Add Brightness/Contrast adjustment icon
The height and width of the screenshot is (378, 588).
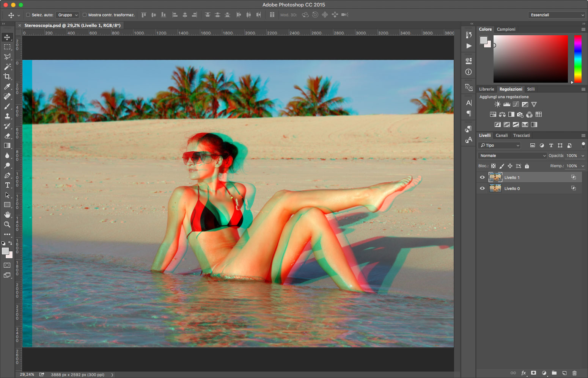point(497,104)
